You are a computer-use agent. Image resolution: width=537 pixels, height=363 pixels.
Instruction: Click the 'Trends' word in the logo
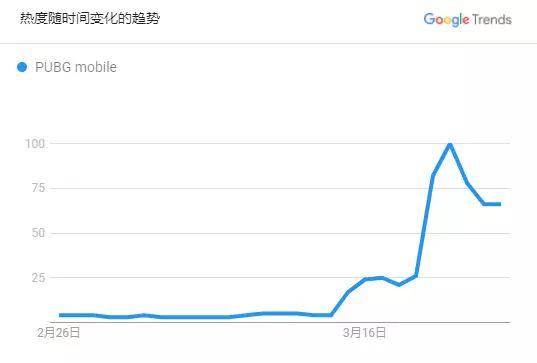coord(492,20)
